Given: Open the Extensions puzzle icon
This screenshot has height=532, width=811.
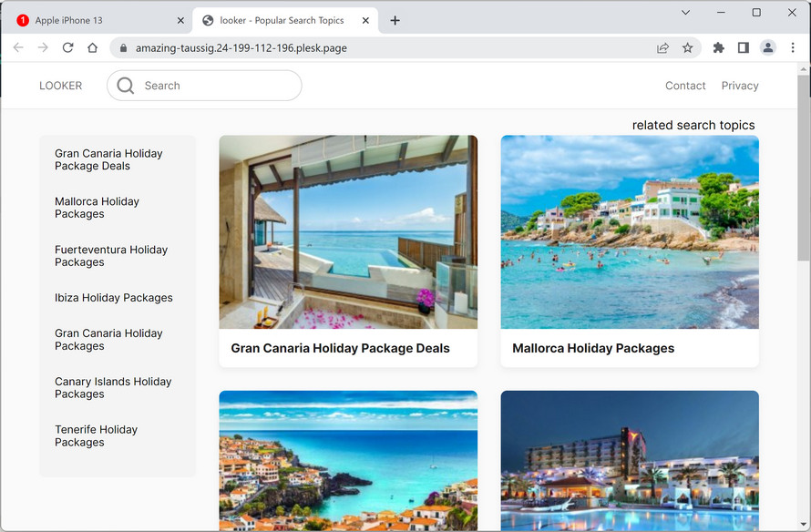Looking at the screenshot, I should (x=718, y=48).
